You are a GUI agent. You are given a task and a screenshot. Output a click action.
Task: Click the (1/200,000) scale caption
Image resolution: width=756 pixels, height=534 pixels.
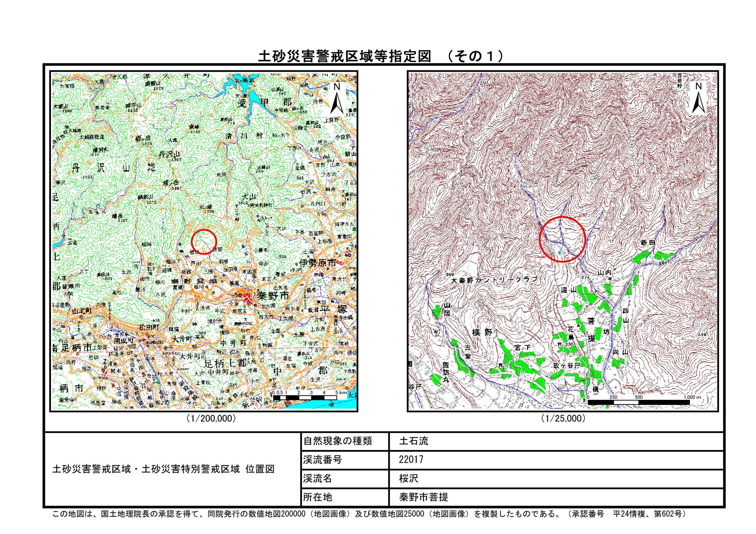coord(211,418)
